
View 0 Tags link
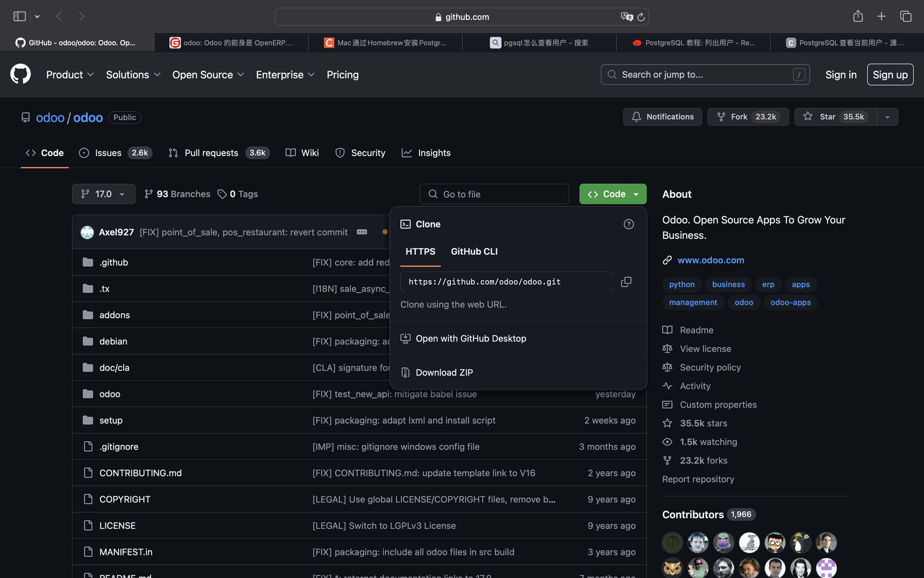(x=238, y=194)
